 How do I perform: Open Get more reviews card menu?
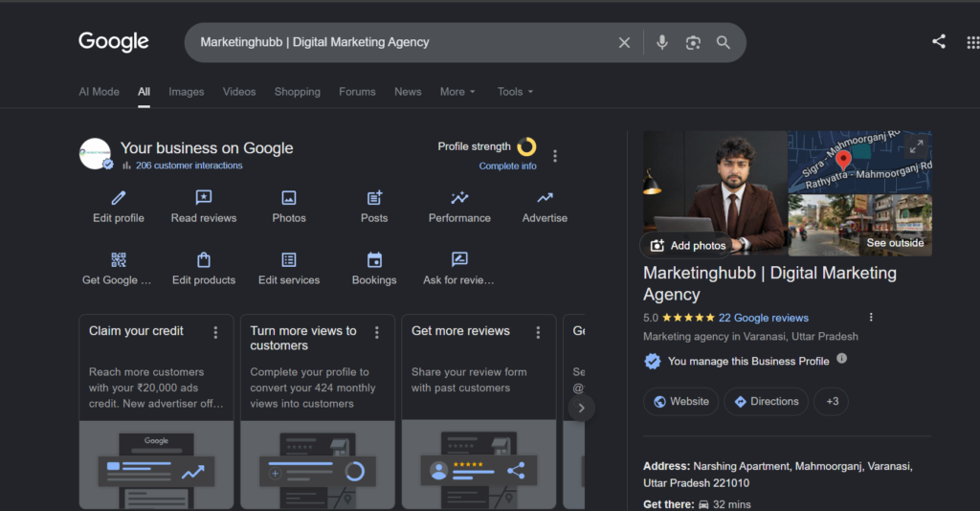pyautogui.click(x=538, y=332)
